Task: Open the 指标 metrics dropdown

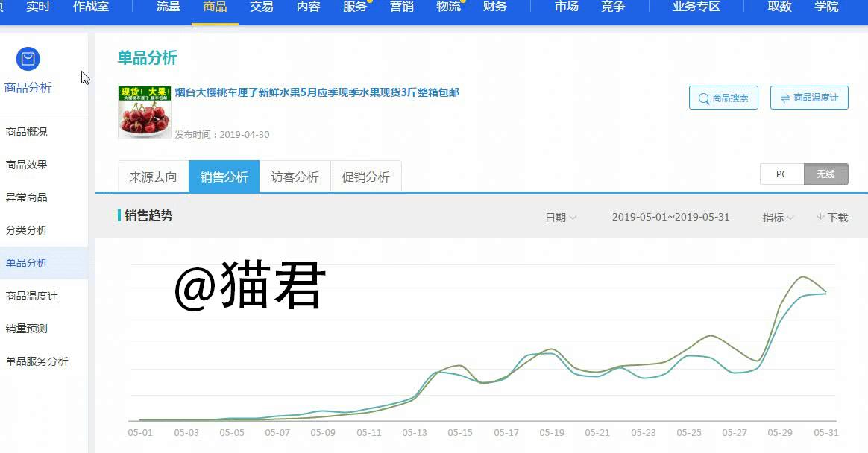Action: 778,216
